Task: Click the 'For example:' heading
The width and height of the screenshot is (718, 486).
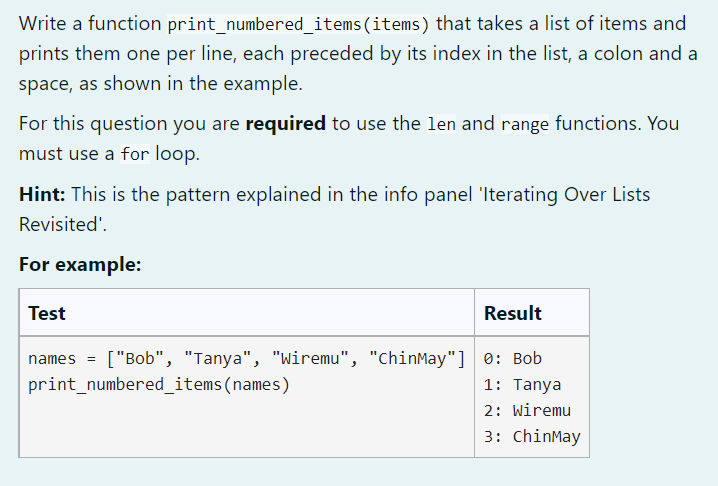Action: [x=80, y=264]
